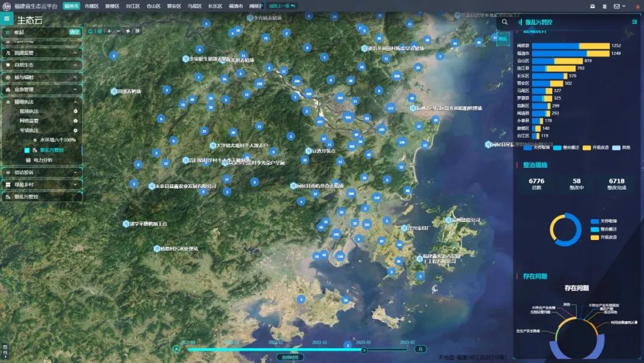Image resolution: width=644 pixels, height=363 pixels.
Task: Expand the 固废监管 menu section
Action: click(42, 53)
